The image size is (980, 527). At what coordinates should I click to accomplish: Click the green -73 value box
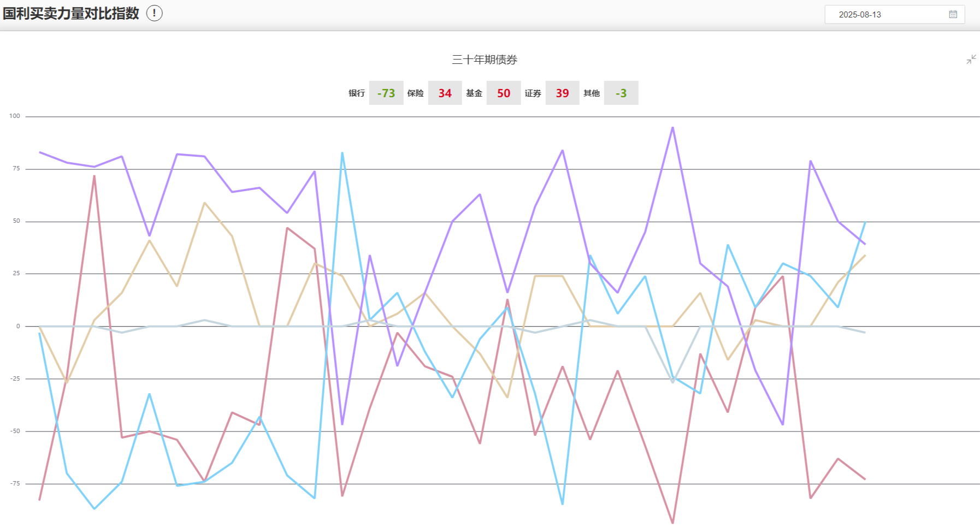point(386,93)
